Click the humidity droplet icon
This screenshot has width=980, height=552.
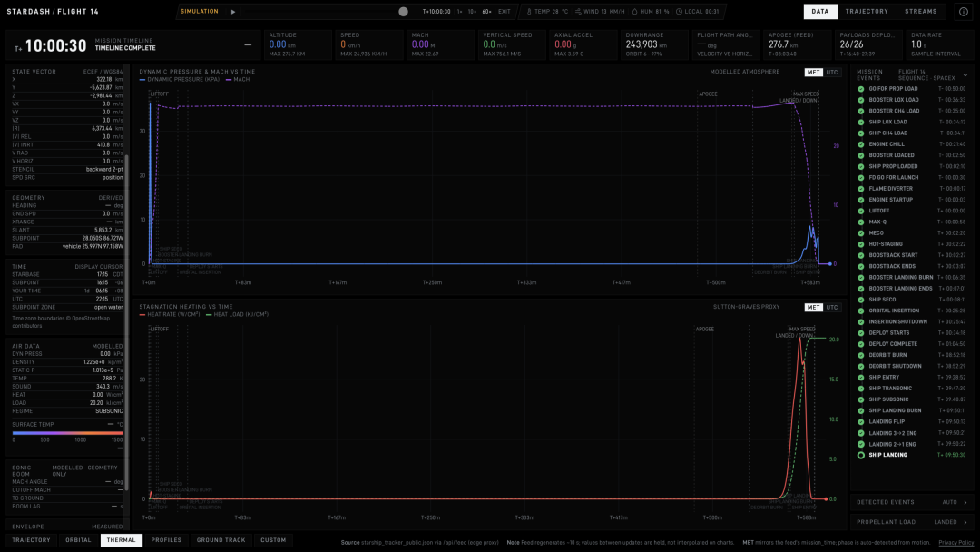[634, 11]
